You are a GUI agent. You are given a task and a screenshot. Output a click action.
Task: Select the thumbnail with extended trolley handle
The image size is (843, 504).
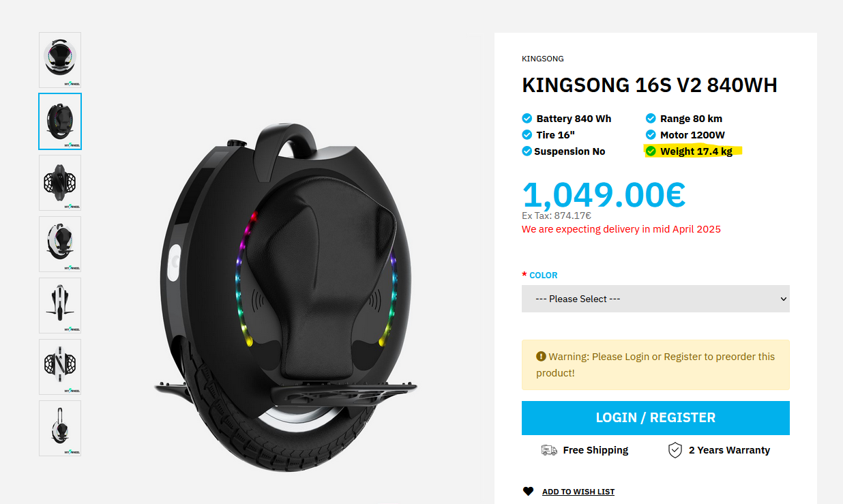click(60, 428)
